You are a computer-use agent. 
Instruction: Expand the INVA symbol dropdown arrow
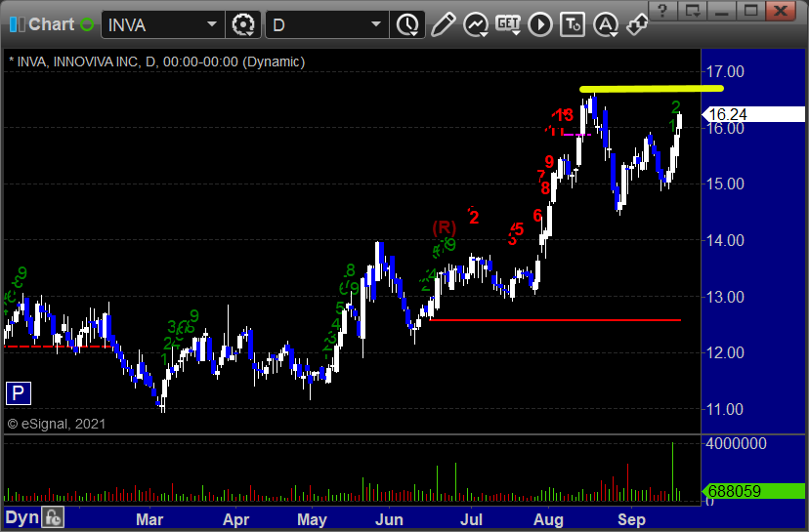pos(212,24)
